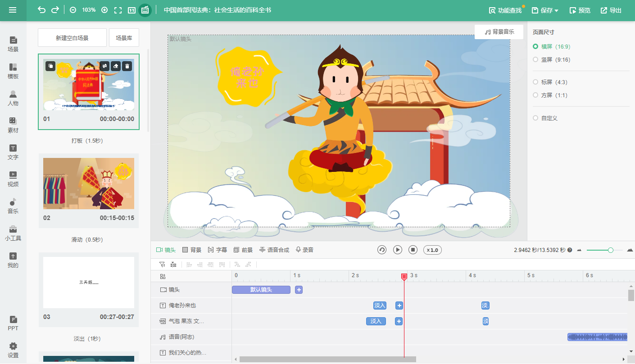The width and height of the screenshot is (635, 364).
Task: Stop the timeline playback
Action: [413, 250]
